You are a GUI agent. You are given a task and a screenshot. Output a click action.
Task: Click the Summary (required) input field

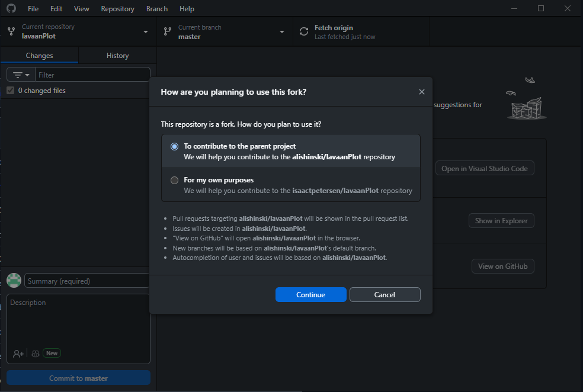click(x=87, y=281)
